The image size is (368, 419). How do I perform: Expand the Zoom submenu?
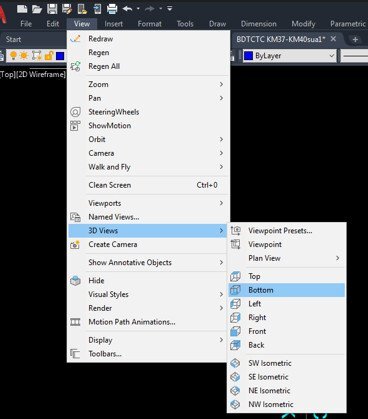pyautogui.click(x=148, y=84)
